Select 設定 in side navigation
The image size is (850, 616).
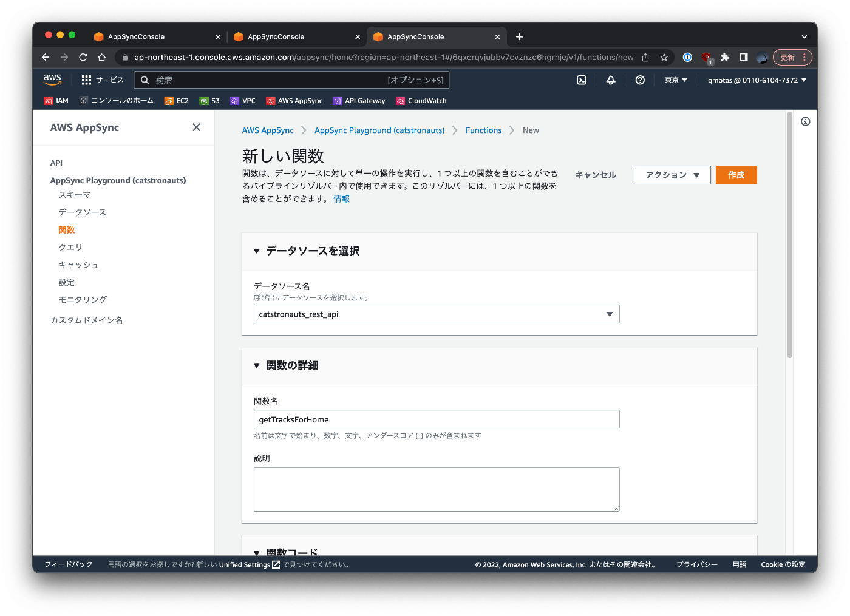tap(67, 283)
